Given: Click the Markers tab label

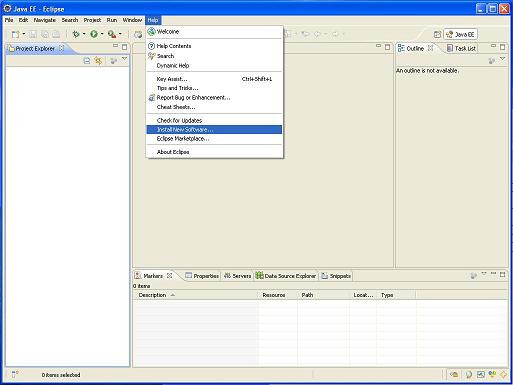Looking at the screenshot, I should pyautogui.click(x=153, y=276).
